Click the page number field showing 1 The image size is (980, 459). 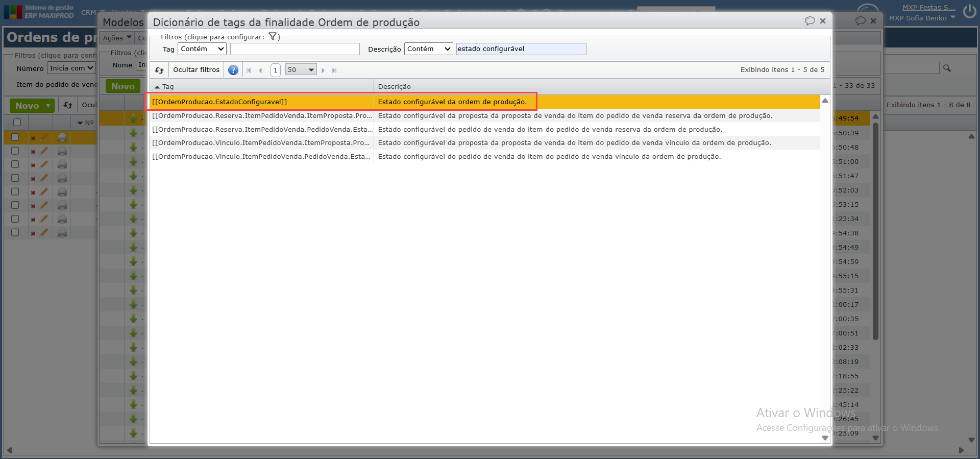[276, 70]
